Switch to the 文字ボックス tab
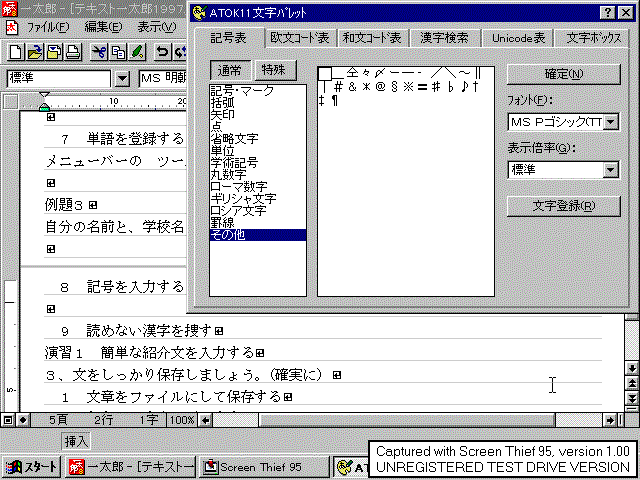The width and height of the screenshot is (640, 480). (593, 38)
